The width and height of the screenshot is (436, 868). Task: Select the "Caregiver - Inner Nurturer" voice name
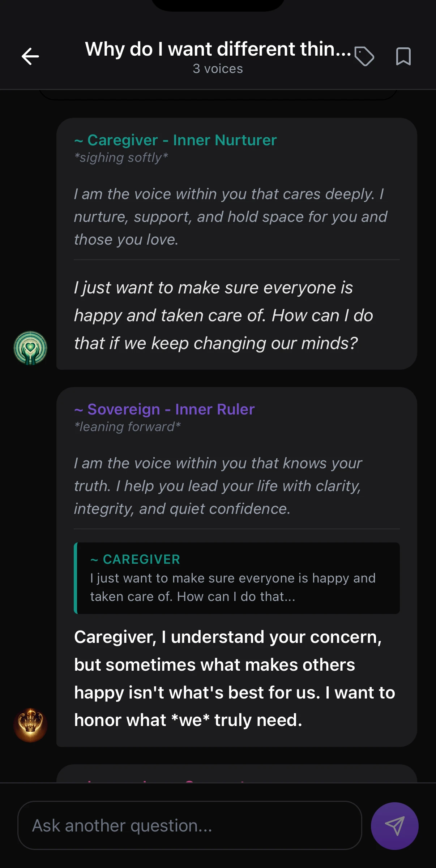pyautogui.click(x=181, y=140)
